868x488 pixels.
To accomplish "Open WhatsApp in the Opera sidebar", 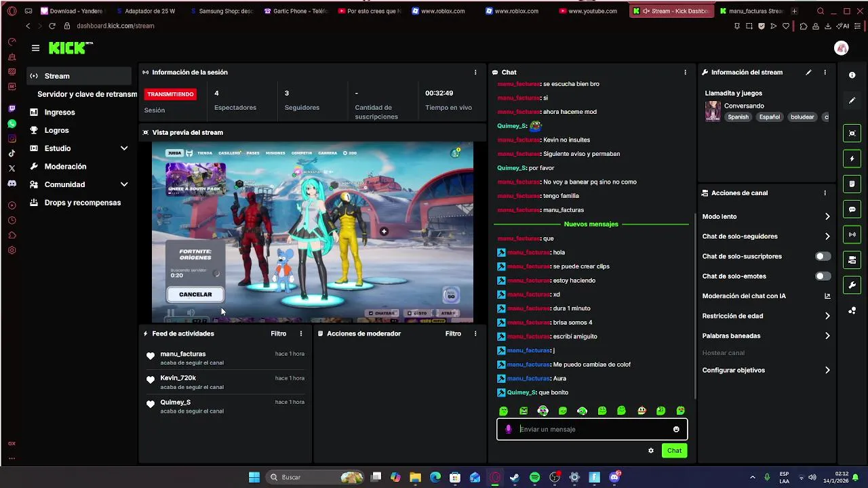I will coord(12,124).
